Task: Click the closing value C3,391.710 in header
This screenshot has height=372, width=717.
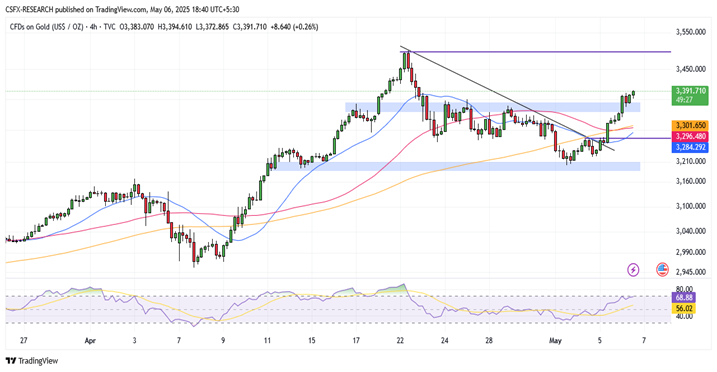Action: [250, 27]
